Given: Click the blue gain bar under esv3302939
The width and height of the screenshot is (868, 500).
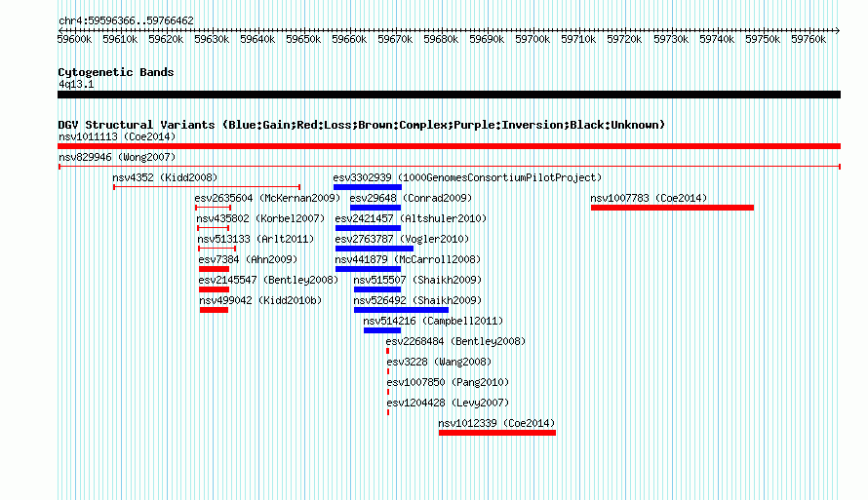Looking at the screenshot, I should [368, 187].
